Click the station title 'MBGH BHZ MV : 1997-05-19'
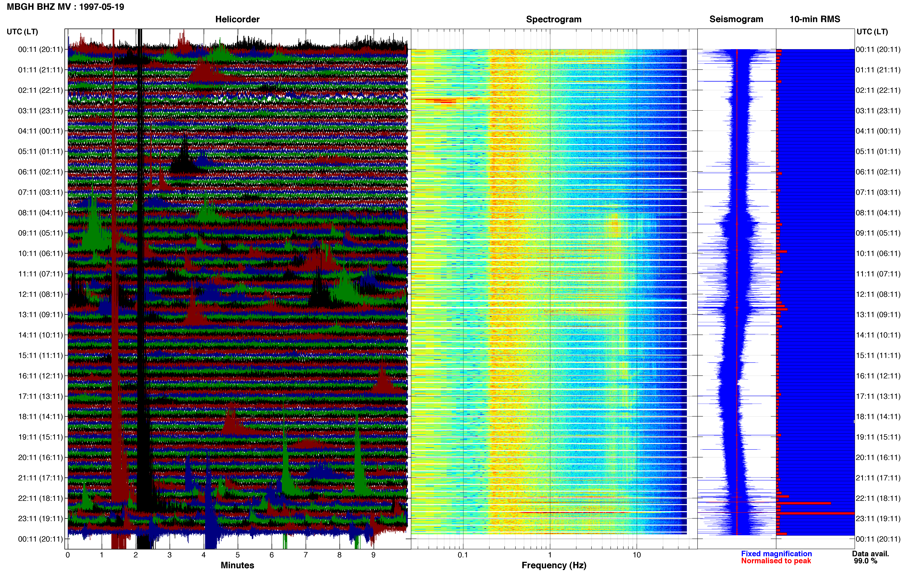 [65, 7]
